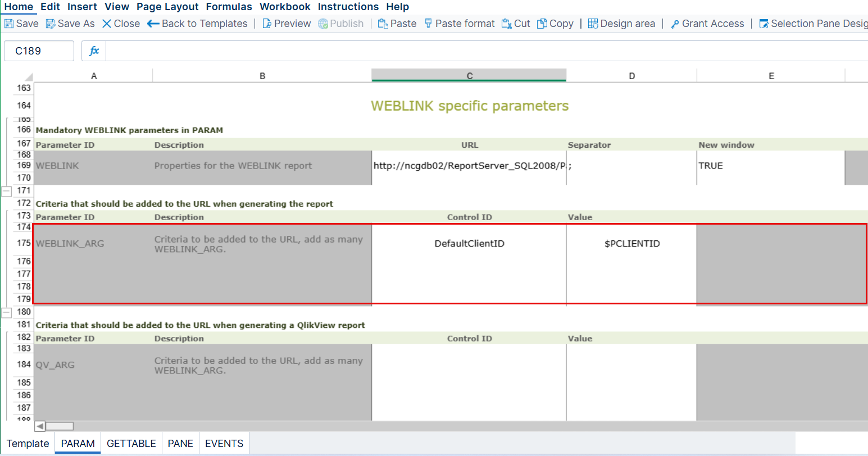This screenshot has height=456, width=868.
Task: Click the $PCLIENTID value cell
Action: tap(631, 244)
